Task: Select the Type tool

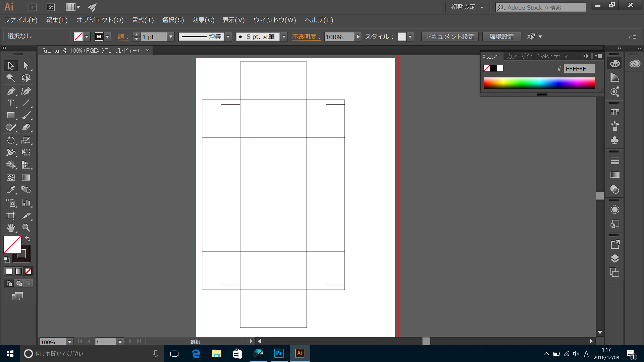Action: (x=11, y=103)
